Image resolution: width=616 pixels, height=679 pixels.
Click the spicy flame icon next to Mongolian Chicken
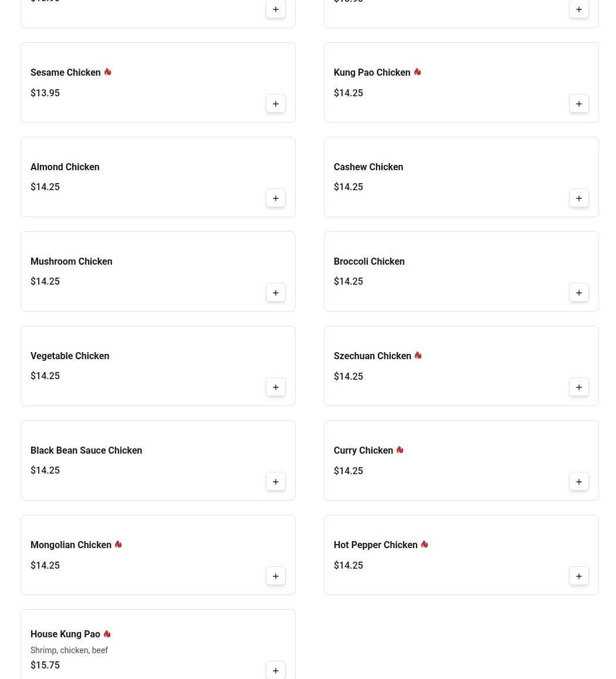tap(118, 545)
